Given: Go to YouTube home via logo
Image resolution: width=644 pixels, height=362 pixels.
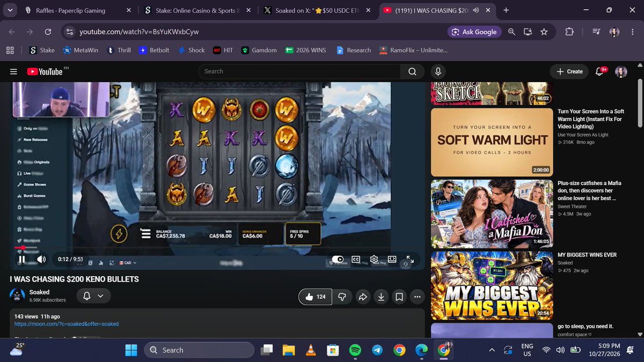Looking at the screenshot, I should pyautogui.click(x=45, y=71).
